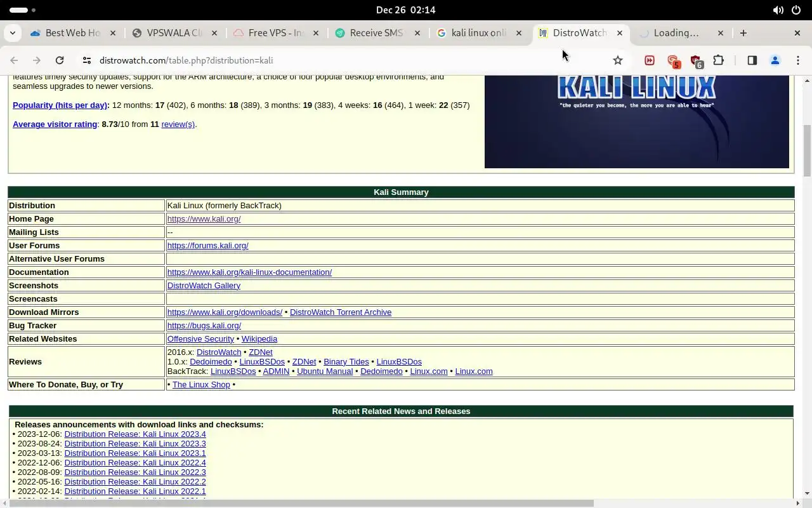The width and height of the screenshot is (812, 508).
Task: Click the vertical page scrollbar thumb
Action: [x=807, y=150]
